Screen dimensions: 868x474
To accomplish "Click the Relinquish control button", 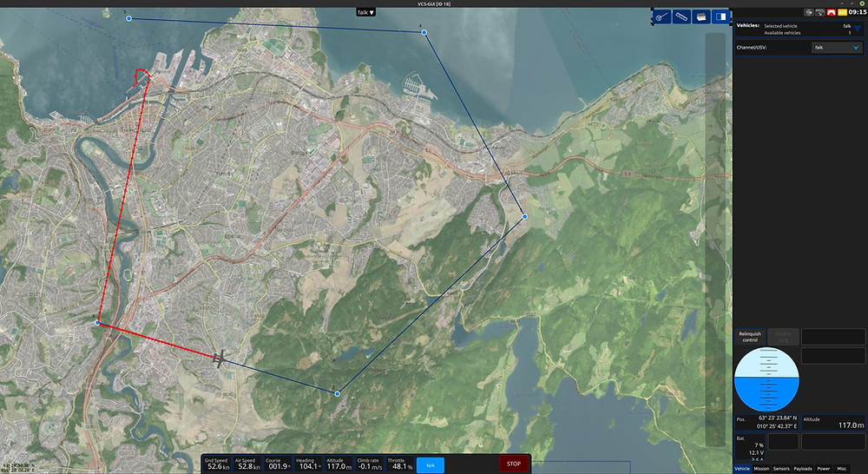I will [750, 337].
